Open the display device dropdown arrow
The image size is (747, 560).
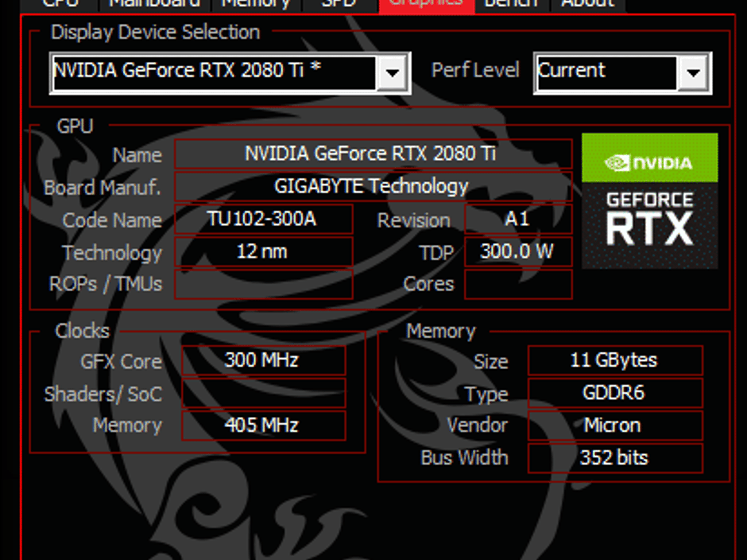[x=392, y=73]
